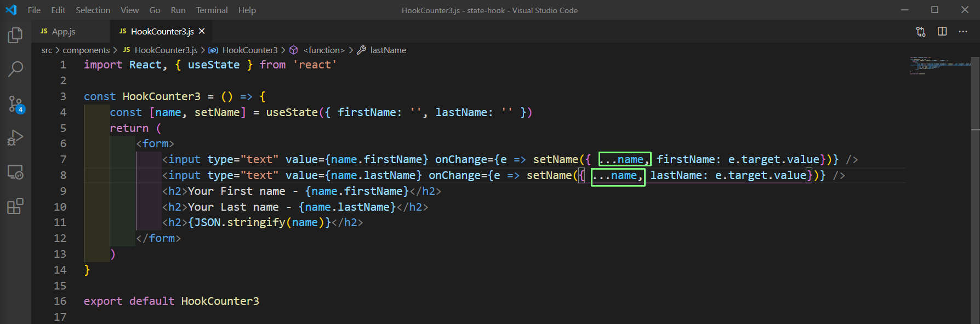Expand the HookCounter3.js breadcrumb segment

pos(166,50)
